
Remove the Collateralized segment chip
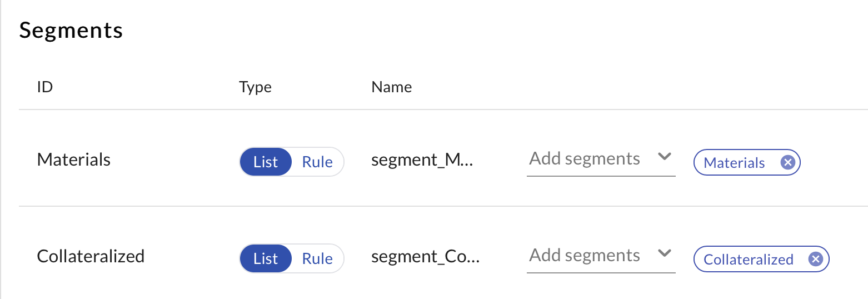[x=815, y=260]
